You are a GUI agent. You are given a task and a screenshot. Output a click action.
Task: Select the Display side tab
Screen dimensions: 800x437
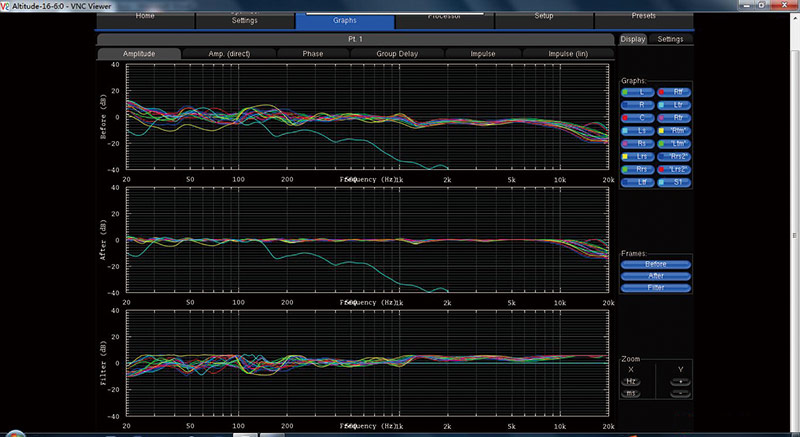(x=633, y=39)
